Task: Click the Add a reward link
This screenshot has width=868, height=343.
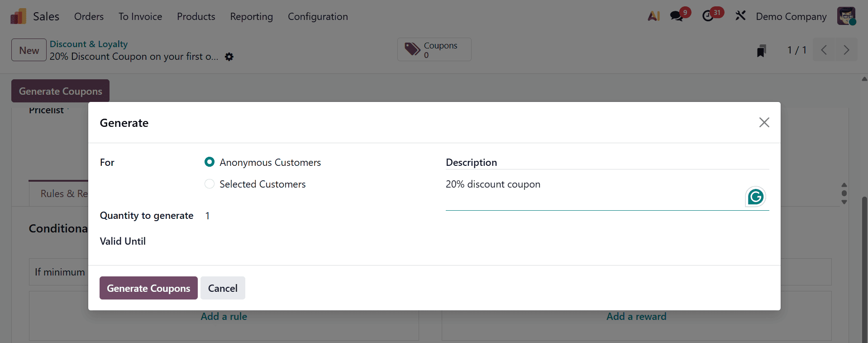Action: (636, 316)
